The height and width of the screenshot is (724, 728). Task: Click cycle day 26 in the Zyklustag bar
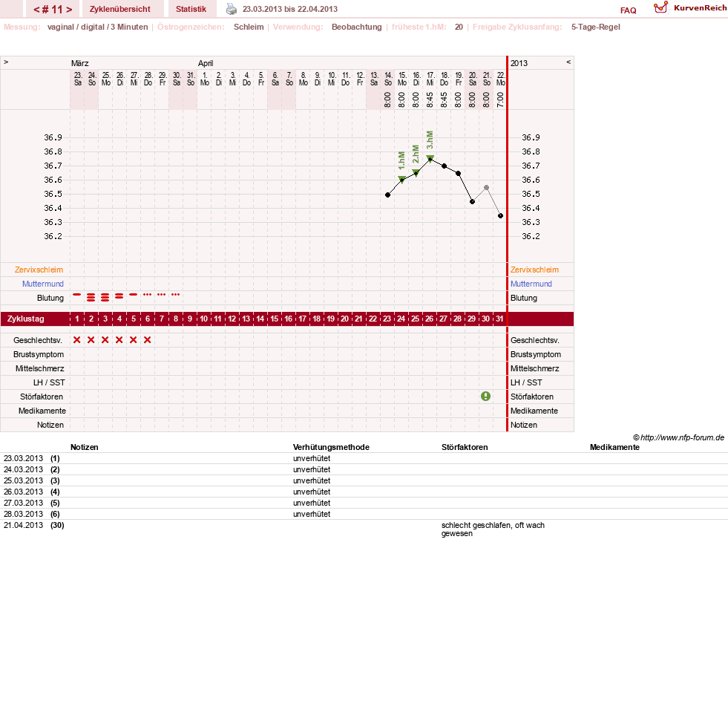click(x=430, y=319)
